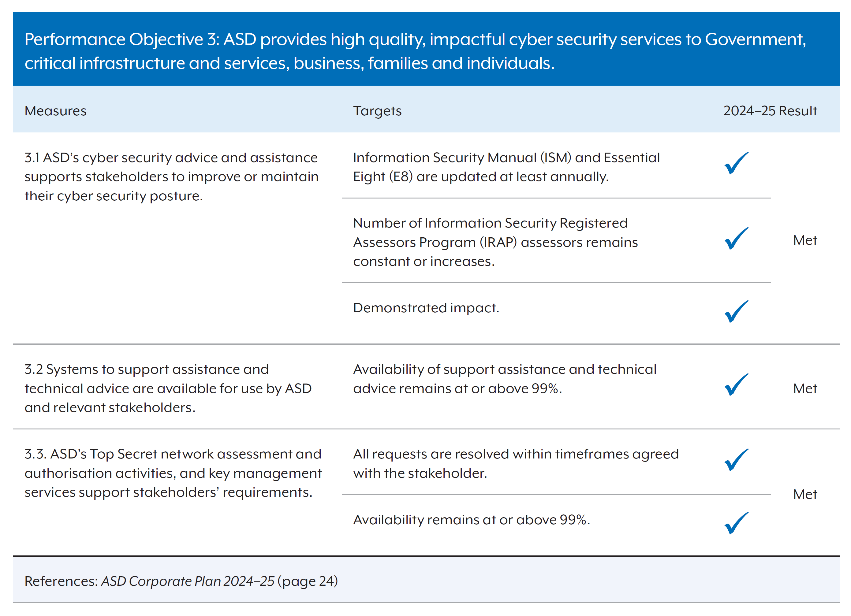Click the Information Security Manual target text
Screen dimensions: 851x616
(x=506, y=167)
